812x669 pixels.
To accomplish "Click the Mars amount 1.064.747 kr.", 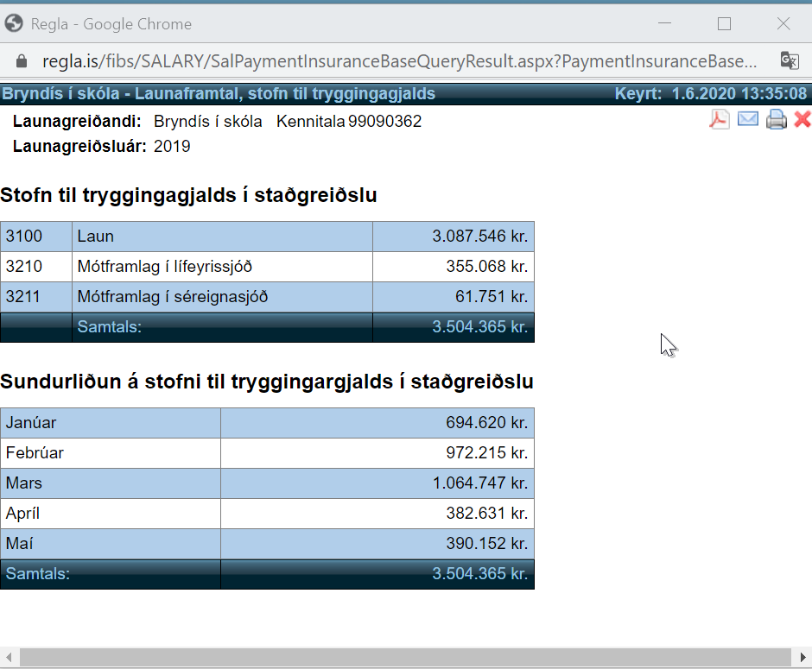I will click(x=479, y=483).
